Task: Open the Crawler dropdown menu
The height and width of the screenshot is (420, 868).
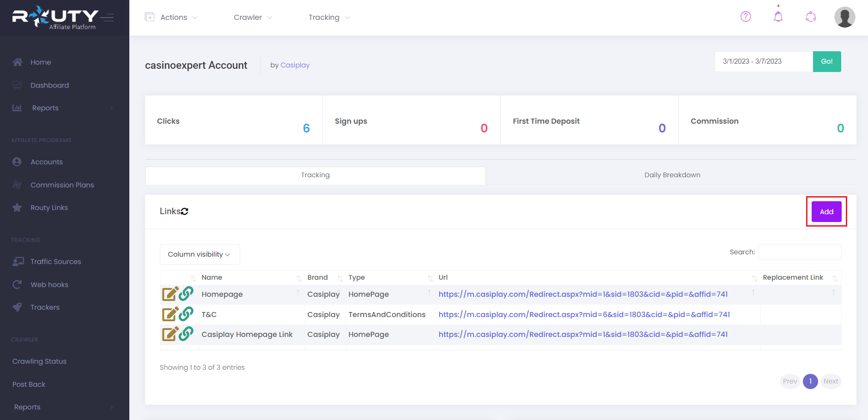Action: coord(253,18)
